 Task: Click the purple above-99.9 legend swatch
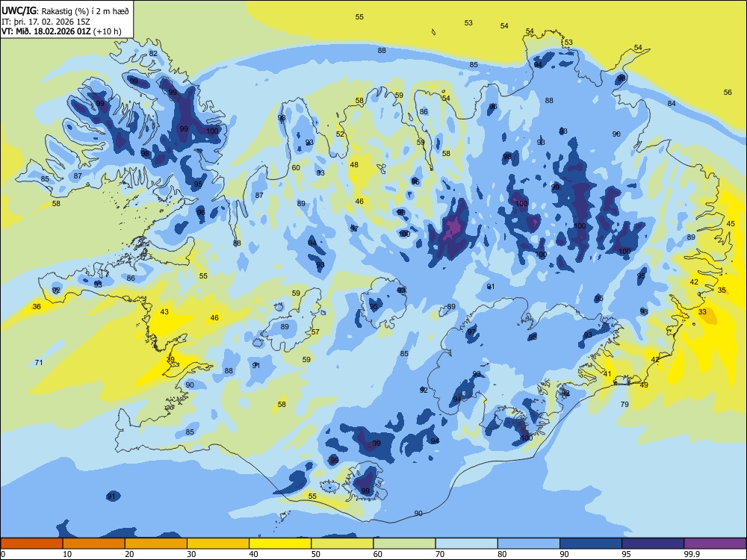pyautogui.click(x=715, y=544)
